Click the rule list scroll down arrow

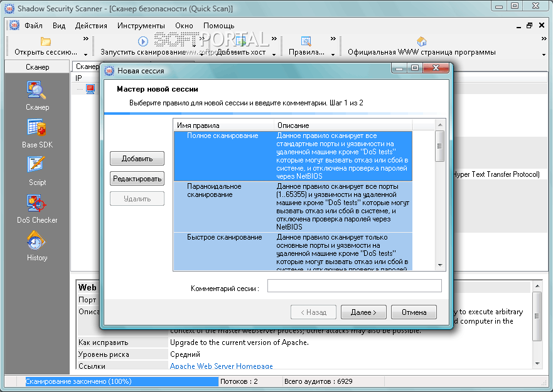tap(440, 265)
